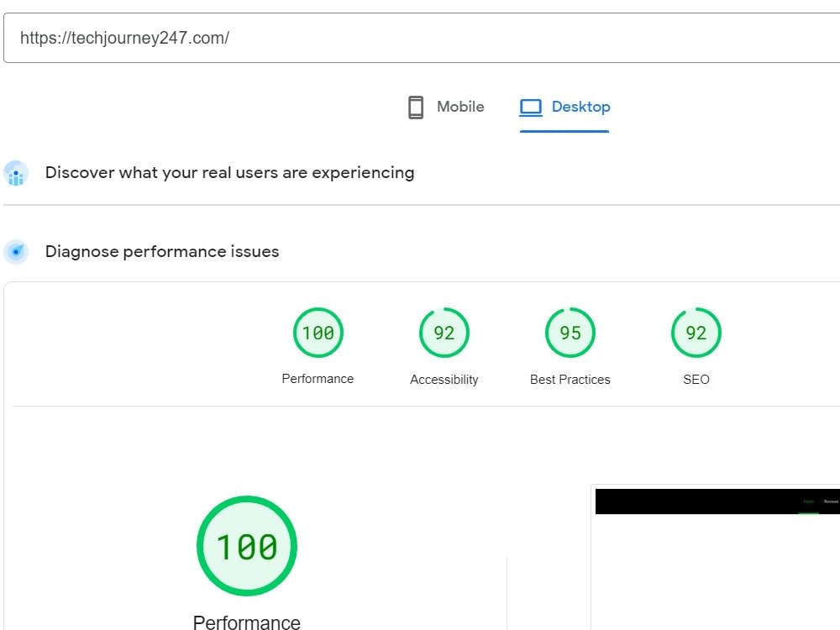This screenshot has width=840, height=630.
Task: Select the SEO 92 score gauge
Action: pyautogui.click(x=696, y=332)
